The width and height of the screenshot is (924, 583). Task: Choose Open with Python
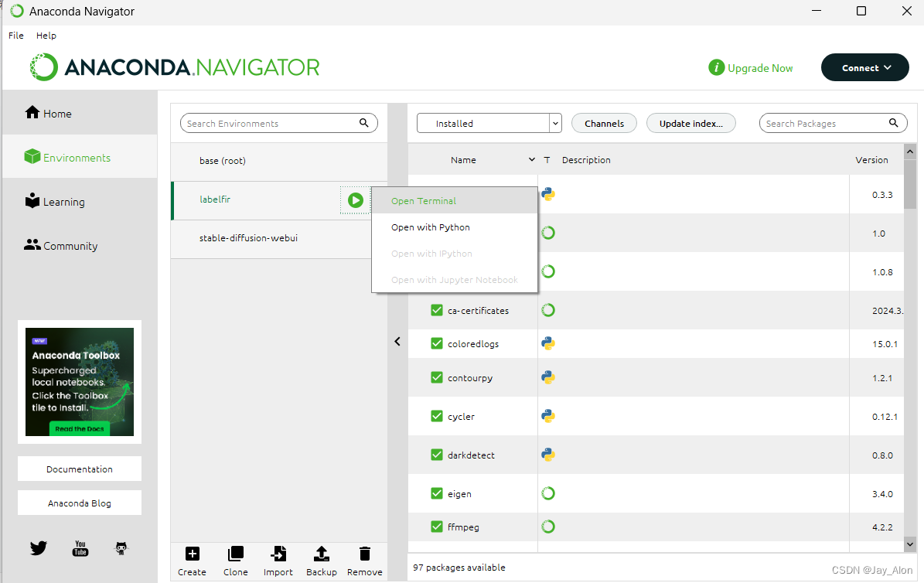455,227
